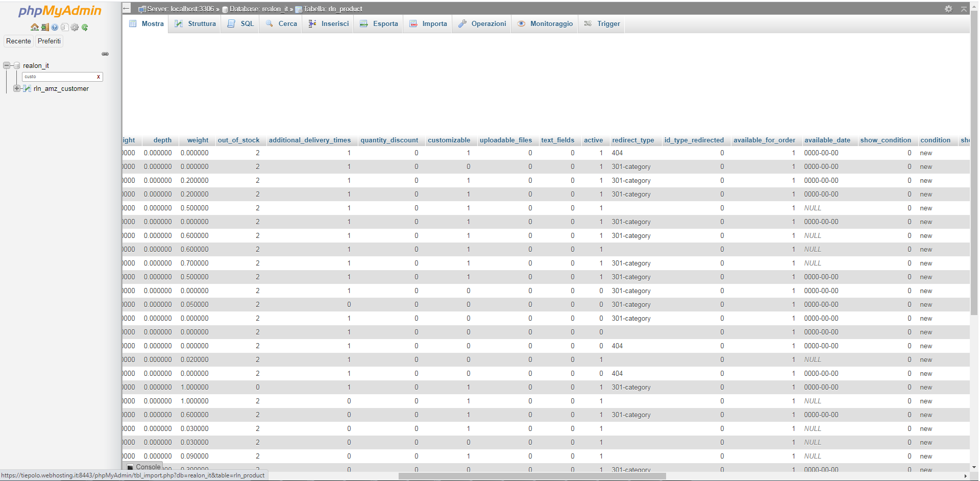Sort by additional_delivery_times column header
The height and width of the screenshot is (481, 980).
[x=310, y=140]
